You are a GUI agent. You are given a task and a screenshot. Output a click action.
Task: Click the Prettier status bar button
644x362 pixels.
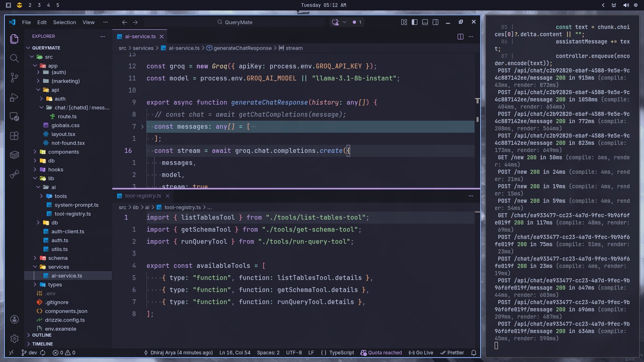tap(452, 353)
